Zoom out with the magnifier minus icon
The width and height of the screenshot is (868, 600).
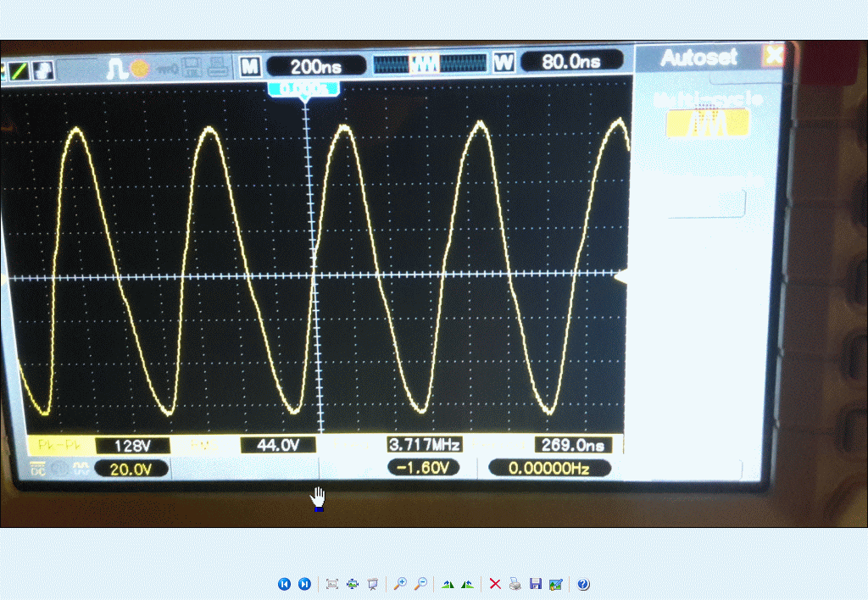(420, 584)
